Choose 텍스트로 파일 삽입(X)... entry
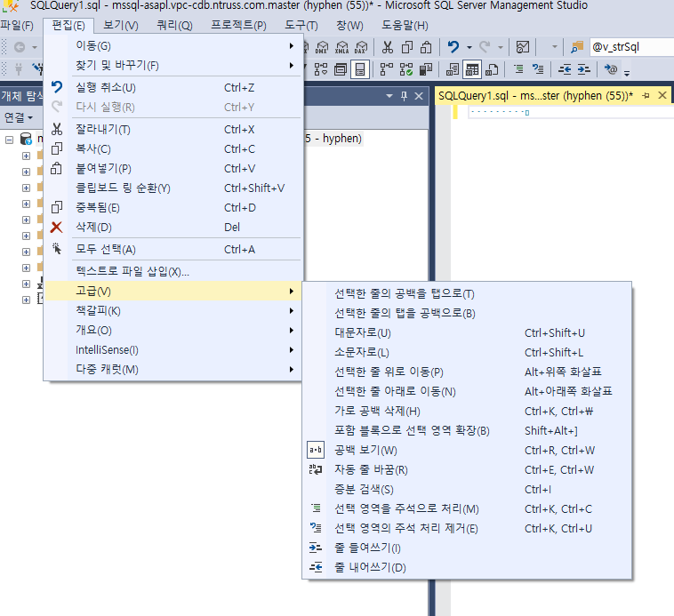This screenshot has width=674, height=616. click(x=173, y=271)
